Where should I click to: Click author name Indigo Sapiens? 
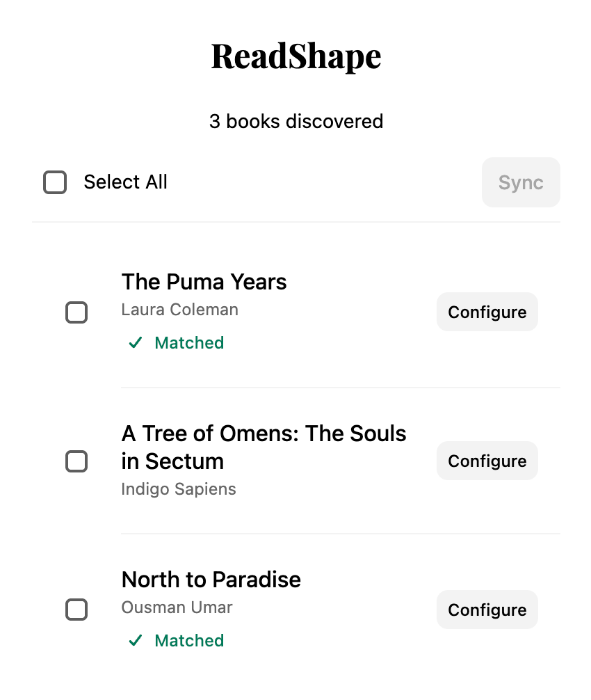tap(179, 489)
